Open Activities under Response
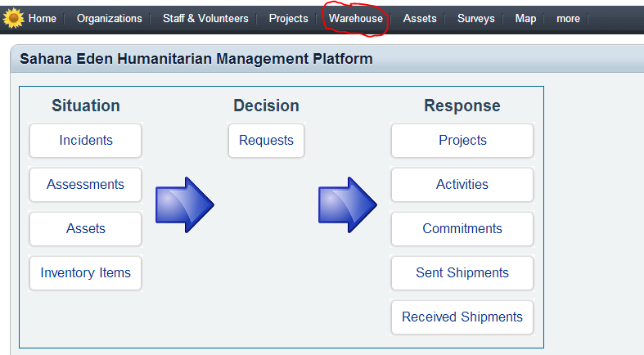The image size is (644, 355). click(462, 185)
